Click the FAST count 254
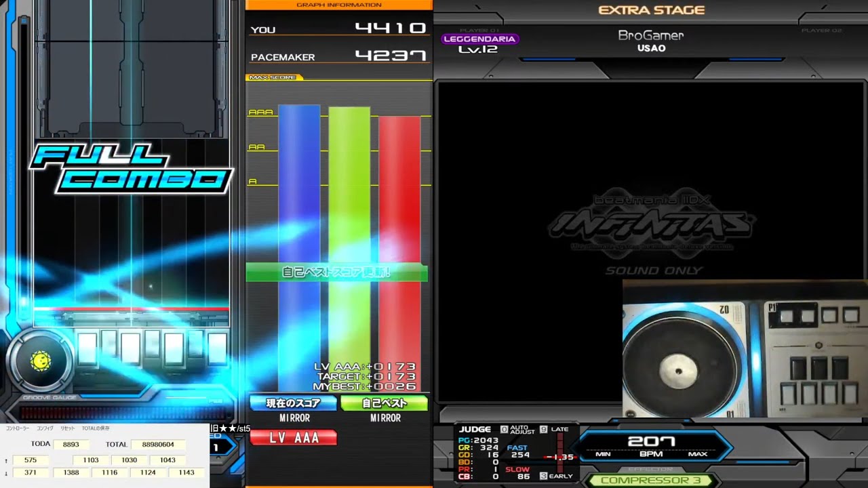Image resolution: width=868 pixels, height=488 pixels. click(521, 455)
